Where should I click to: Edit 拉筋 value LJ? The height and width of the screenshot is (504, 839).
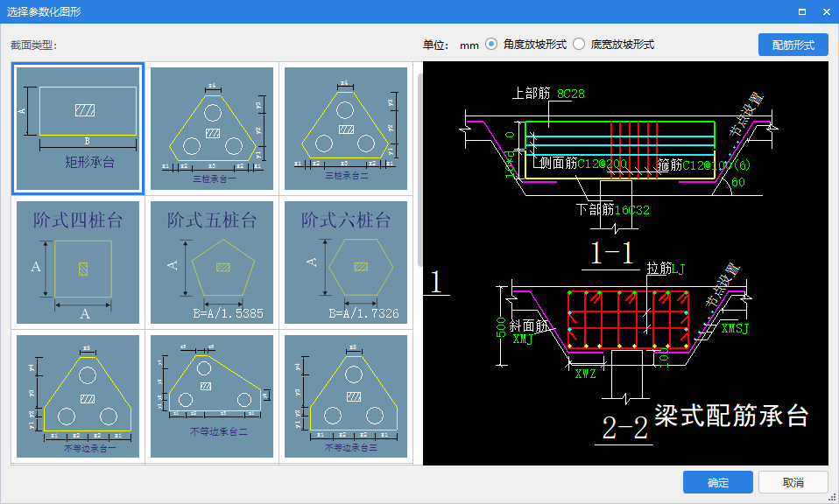[679, 269]
